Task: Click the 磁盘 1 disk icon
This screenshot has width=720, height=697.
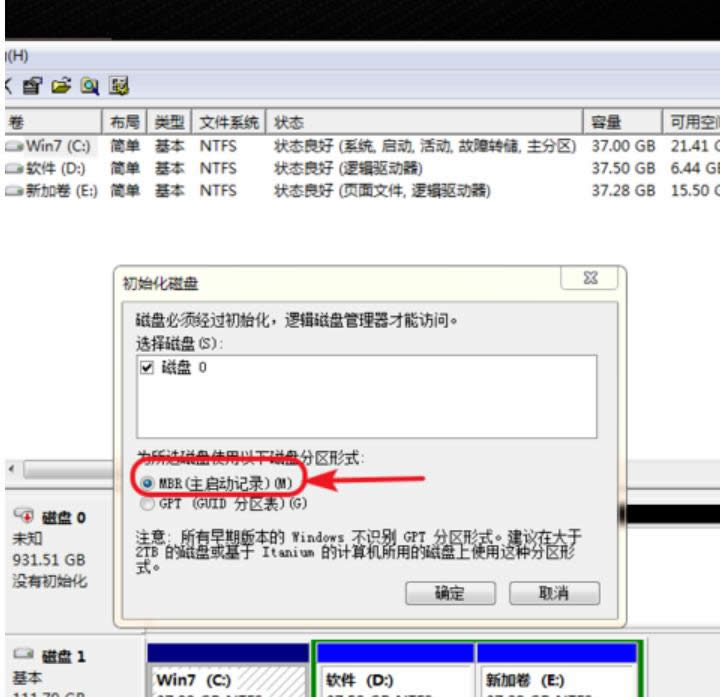Action: point(24,656)
